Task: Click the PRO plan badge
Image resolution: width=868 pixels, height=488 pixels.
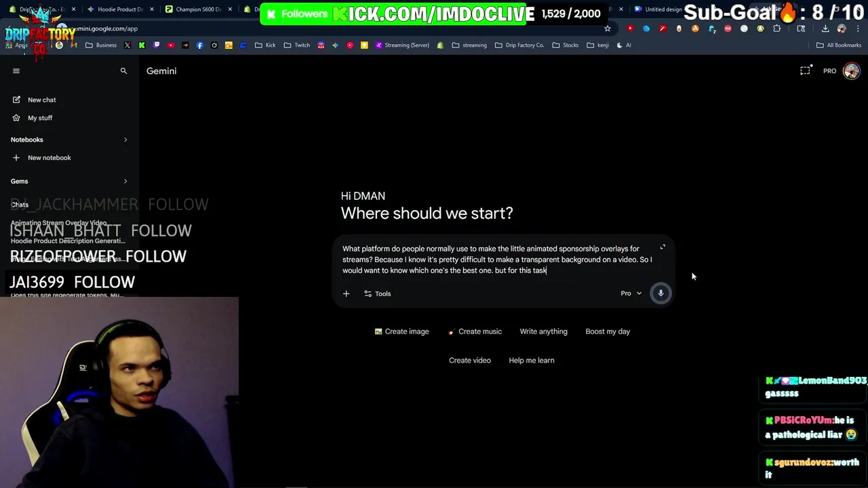Action: [829, 71]
